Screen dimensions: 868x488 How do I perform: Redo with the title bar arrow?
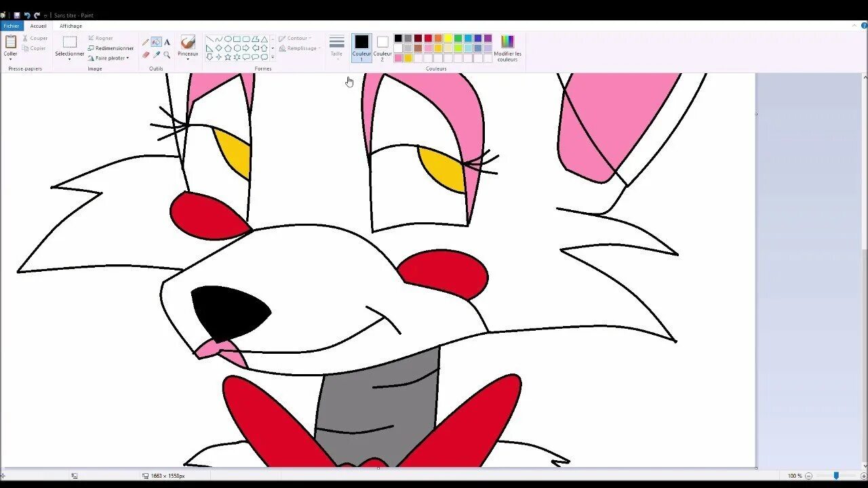[37, 16]
